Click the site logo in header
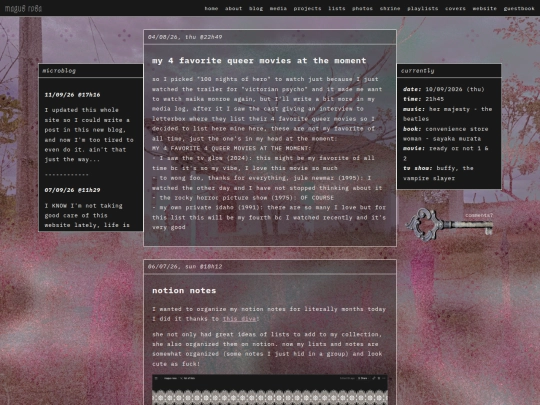This screenshot has height=405, width=540. (23, 8)
